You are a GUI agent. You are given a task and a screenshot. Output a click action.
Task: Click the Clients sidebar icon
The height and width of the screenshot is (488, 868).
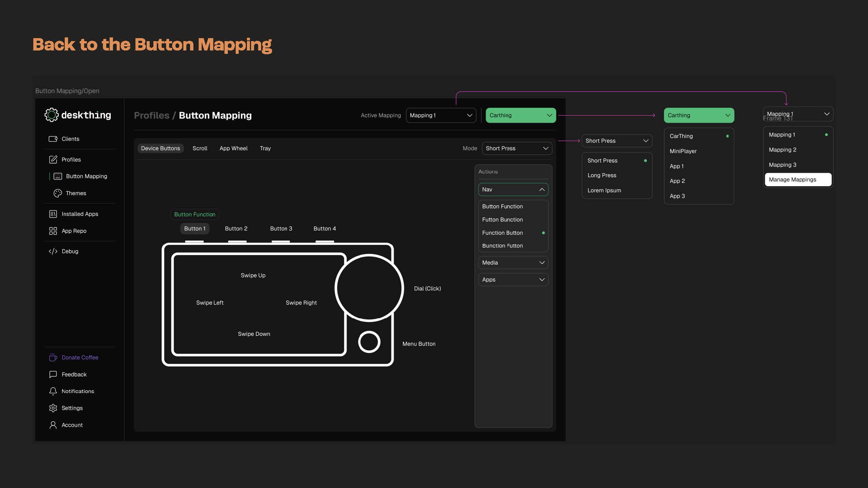[53, 139]
